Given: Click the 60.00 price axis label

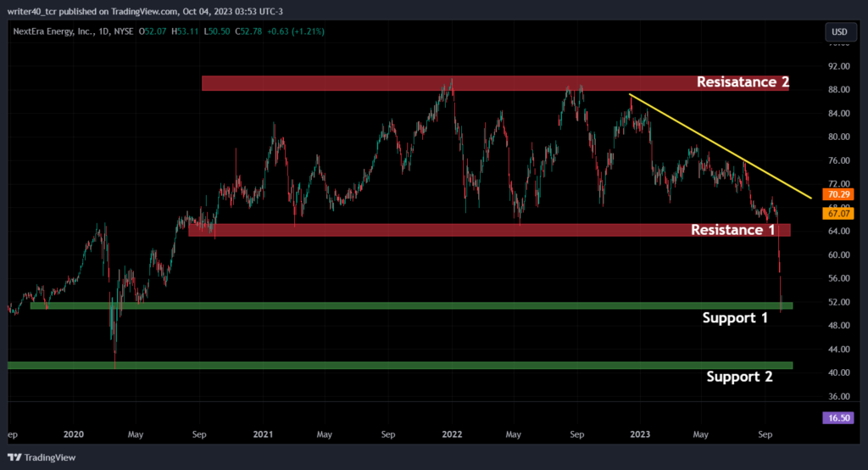Looking at the screenshot, I should (x=838, y=255).
